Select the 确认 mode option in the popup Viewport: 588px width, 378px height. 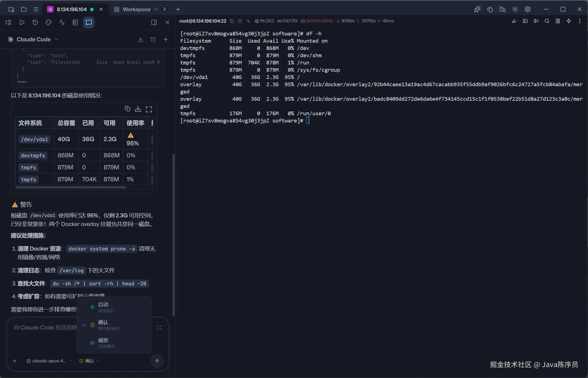(114, 325)
